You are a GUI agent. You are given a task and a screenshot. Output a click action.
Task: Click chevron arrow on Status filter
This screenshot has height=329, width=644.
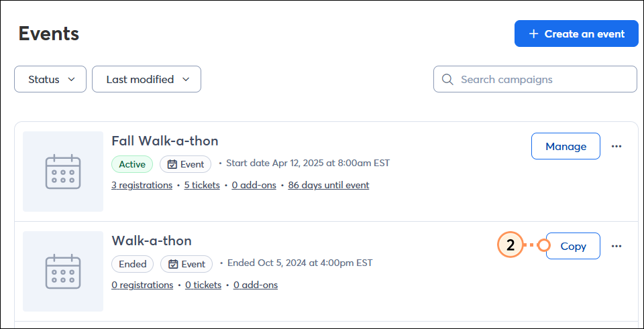tap(71, 79)
